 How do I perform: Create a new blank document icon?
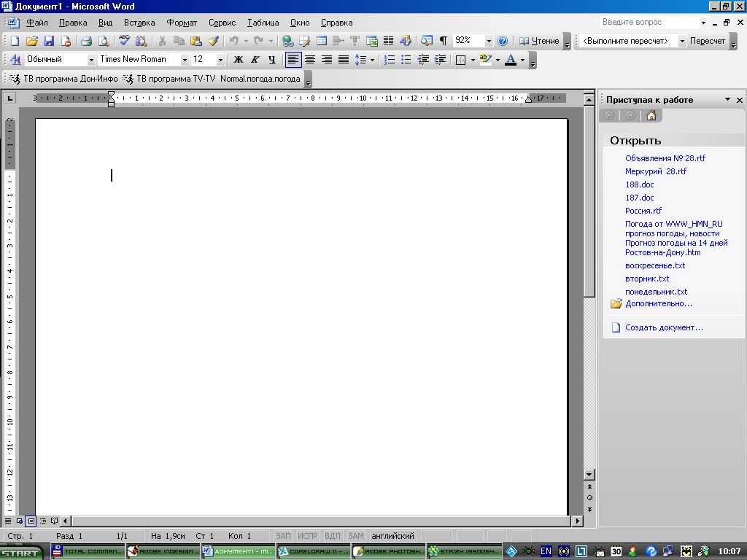click(15, 41)
